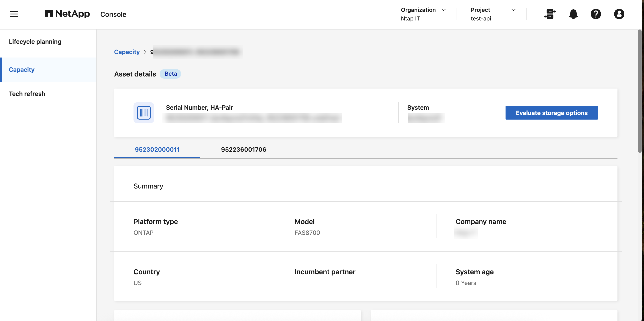Viewport: 644px width, 321px height.
Task: Switch to the 952236001706 tab
Action: point(243,149)
